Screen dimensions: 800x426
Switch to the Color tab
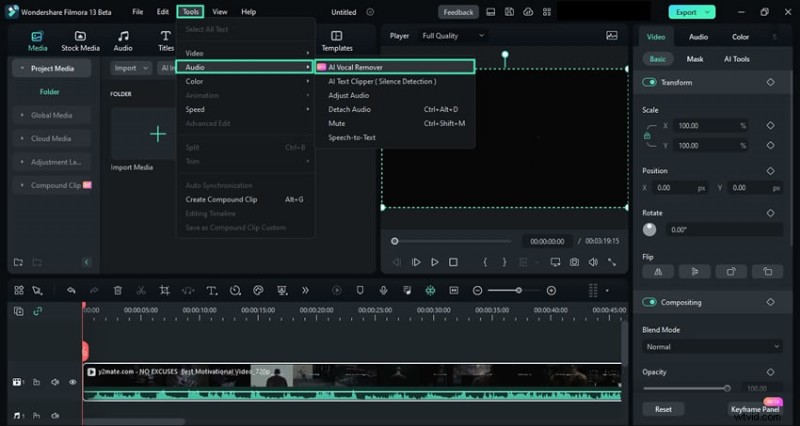pos(740,37)
